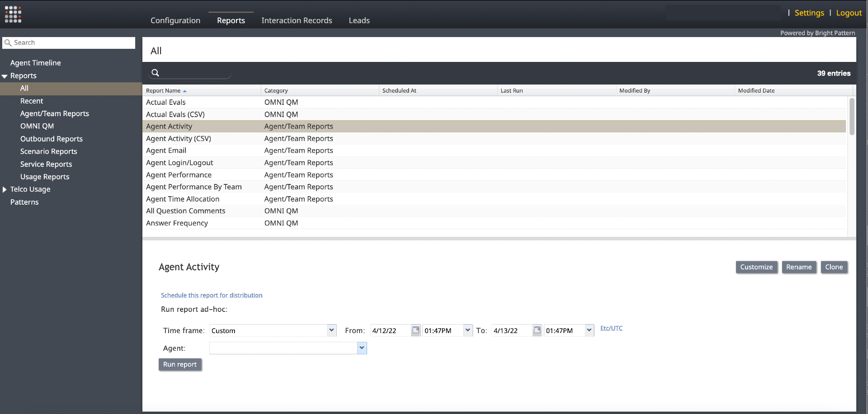The image size is (868, 414).
Task: Click the magnifier icon in sidebar search
Action: (x=8, y=43)
